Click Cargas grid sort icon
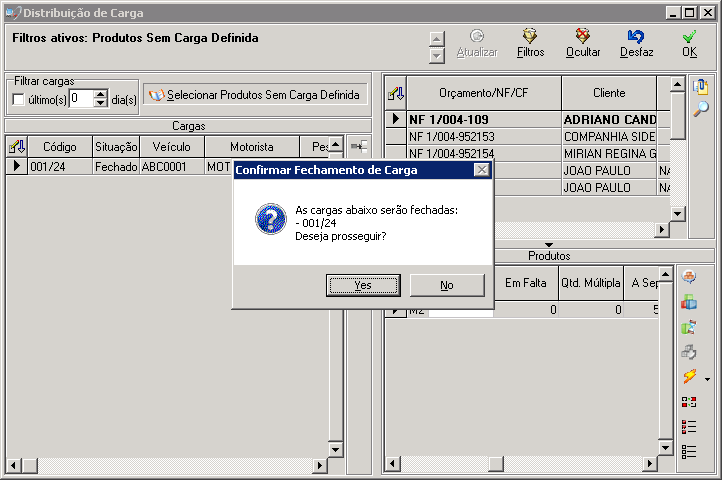The height and width of the screenshot is (480, 722). (17, 147)
